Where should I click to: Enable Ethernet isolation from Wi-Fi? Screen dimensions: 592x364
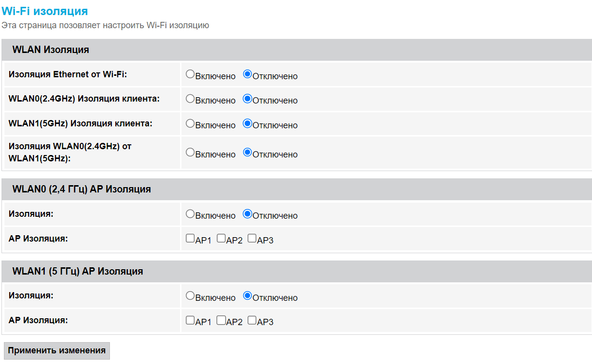coord(190,74)
